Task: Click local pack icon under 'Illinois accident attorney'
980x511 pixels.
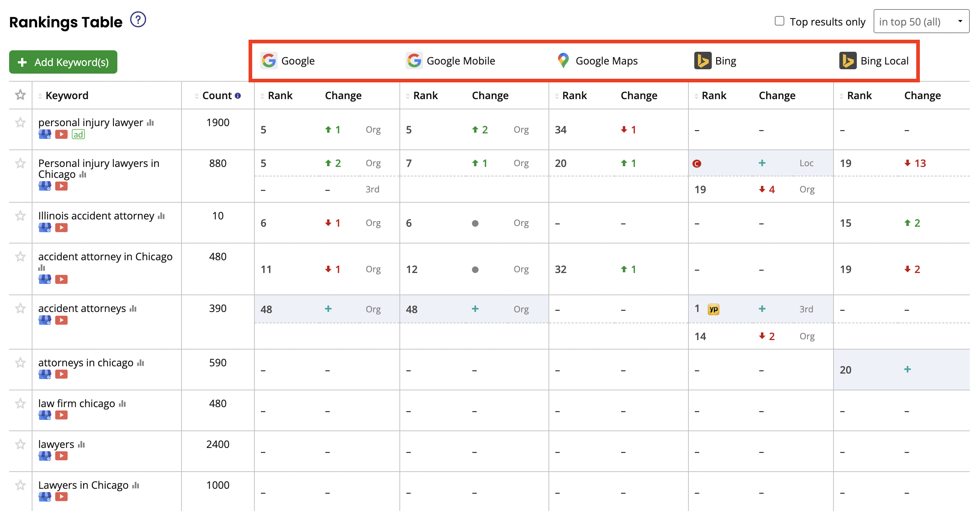Action: pos(45,227)
